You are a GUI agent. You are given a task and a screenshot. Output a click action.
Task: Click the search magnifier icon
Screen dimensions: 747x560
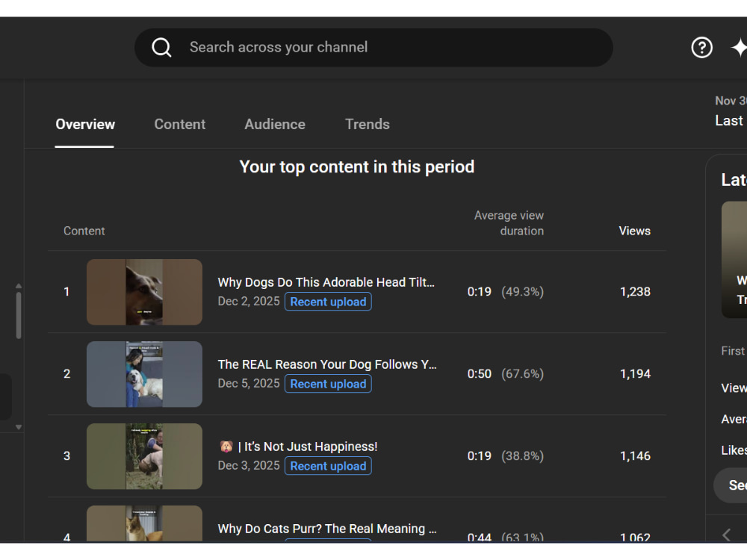161,48
